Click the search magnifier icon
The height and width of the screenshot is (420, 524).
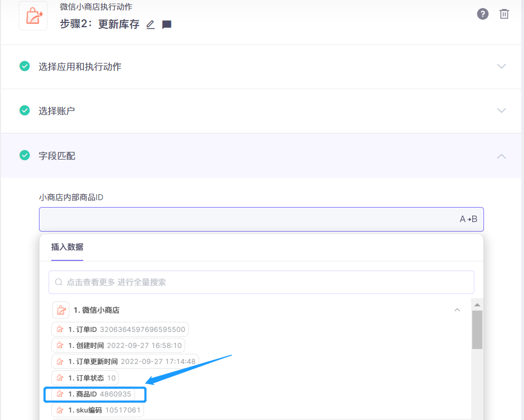59,282
